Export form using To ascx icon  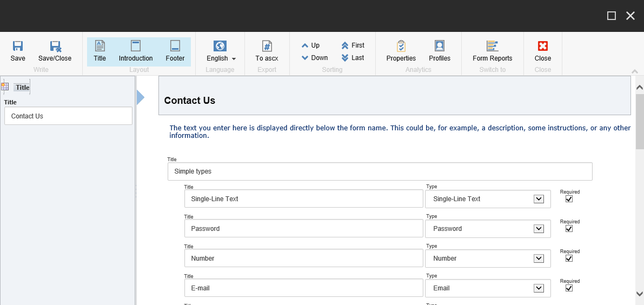point(267,47)
